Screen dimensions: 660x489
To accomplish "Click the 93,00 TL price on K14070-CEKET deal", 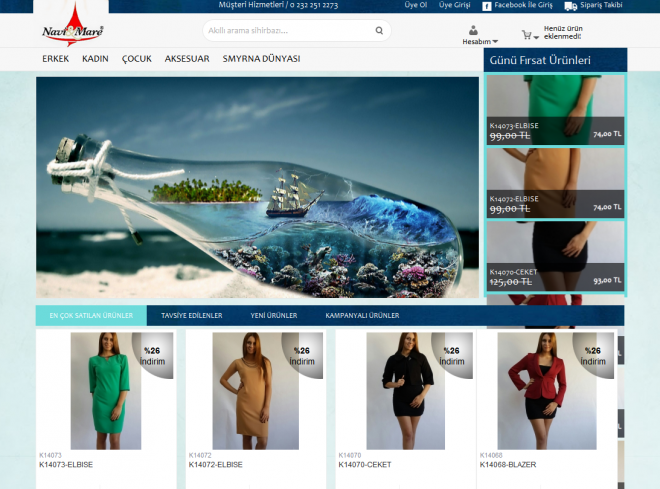I will click(607, 280).
